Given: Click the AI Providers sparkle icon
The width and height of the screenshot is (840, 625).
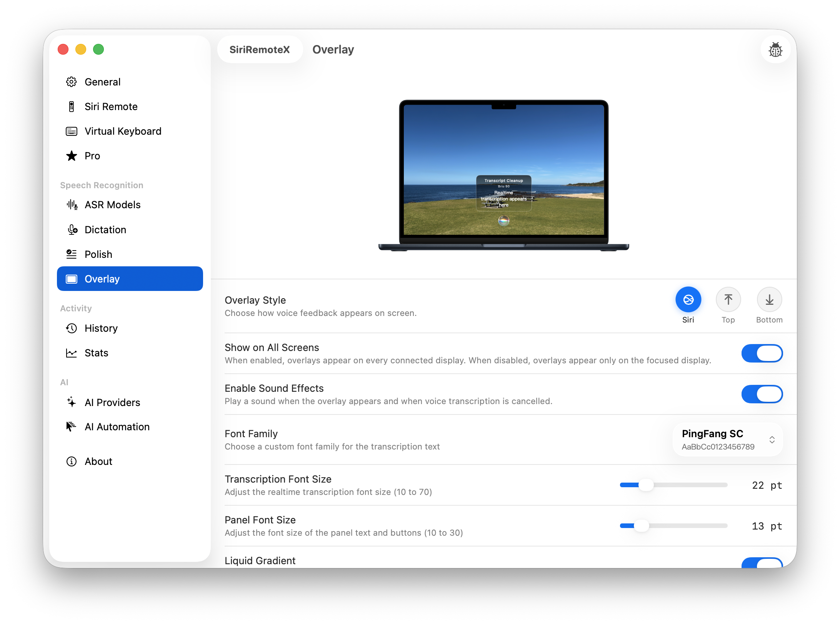Looking at the screenshot, I should 72,402.
